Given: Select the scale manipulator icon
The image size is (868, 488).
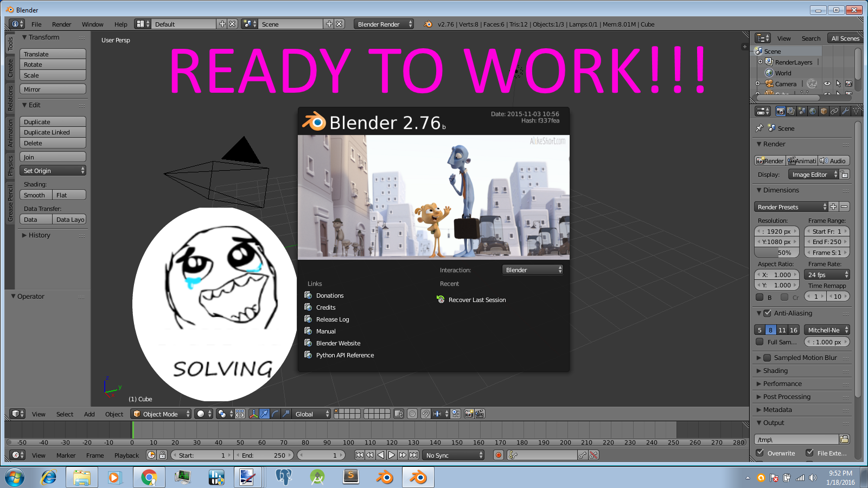Looking at the screenshot, I should click(x=286, y=414).
